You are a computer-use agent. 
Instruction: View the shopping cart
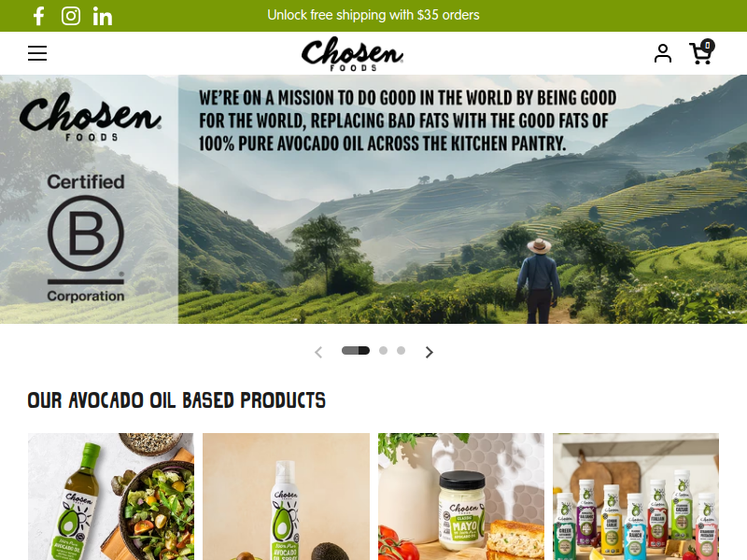pos(701,52)
